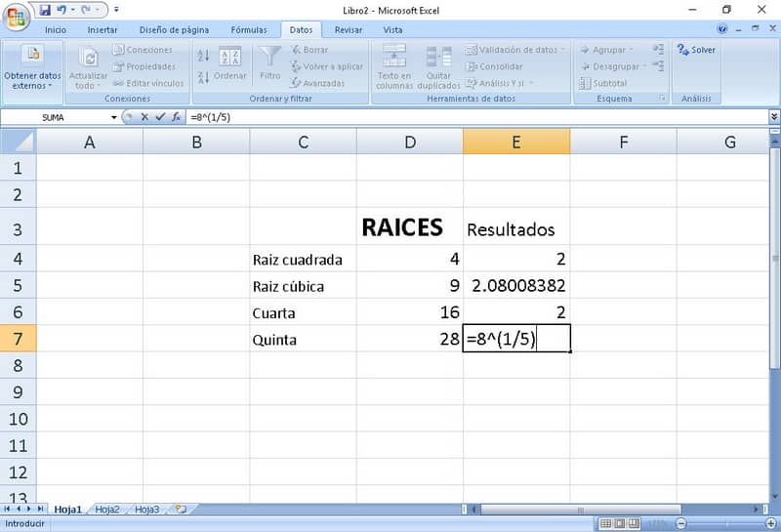Go to last sheet navigation arrow
Image resolution: width=781 pixels, height=532 pixels.
(40, 509)
